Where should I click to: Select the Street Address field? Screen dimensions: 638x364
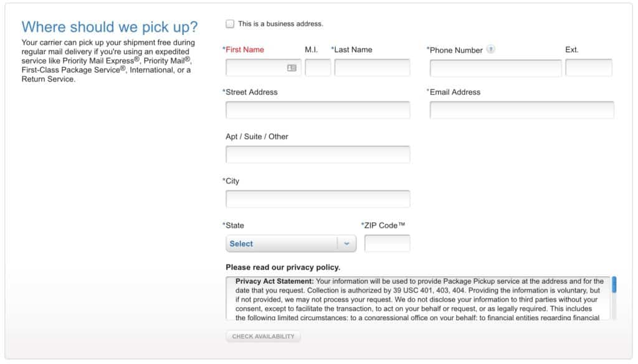tap(318, 110)
